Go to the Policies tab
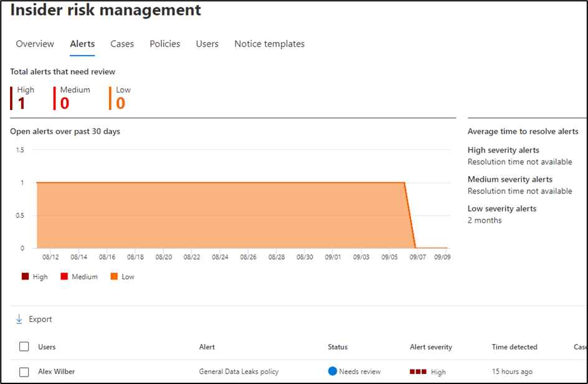 tap(165, 44)
